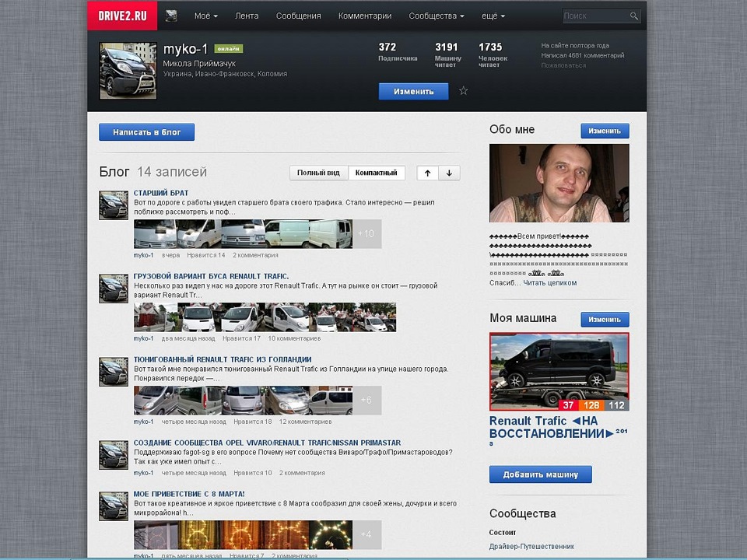Click the red 37 badge on car photo

568,405
